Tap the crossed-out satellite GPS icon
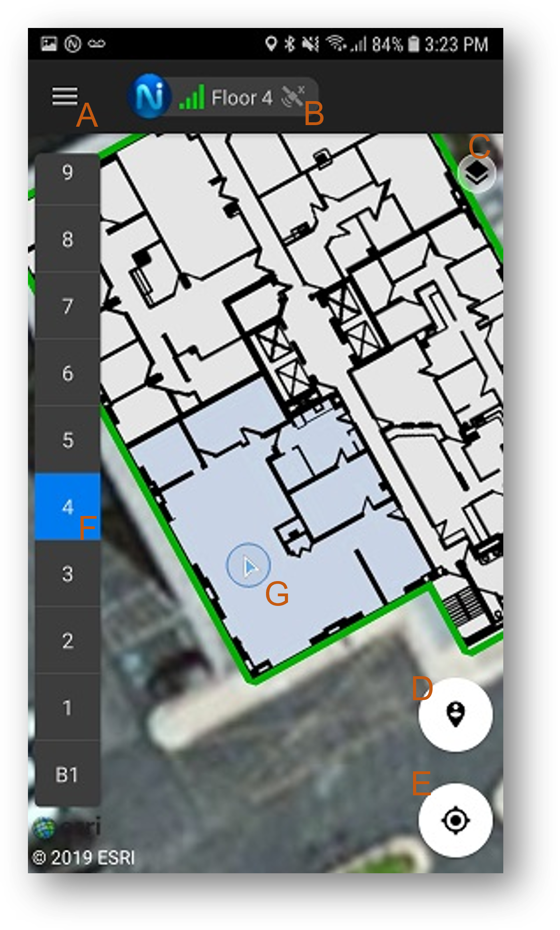The image size is (560, 930). (x=293, y=96)
